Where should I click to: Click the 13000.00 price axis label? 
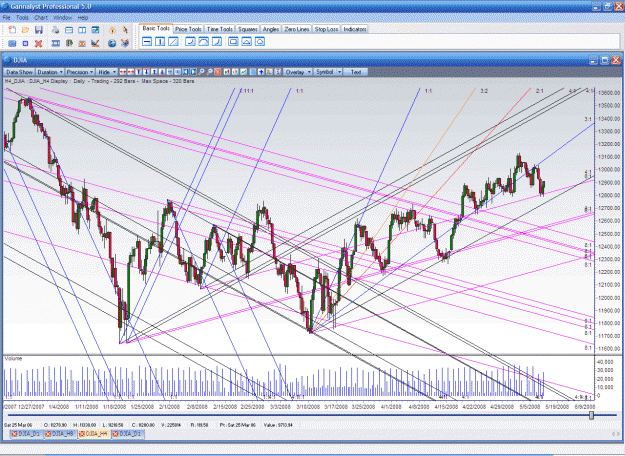point(610,169)
